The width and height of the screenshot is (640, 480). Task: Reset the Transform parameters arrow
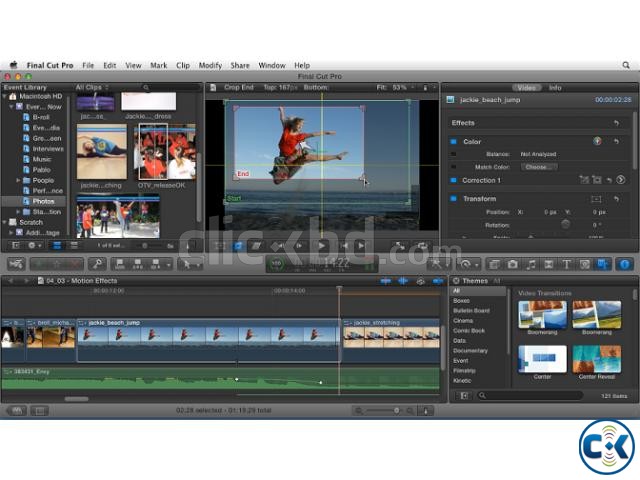[x=616, y=199]
